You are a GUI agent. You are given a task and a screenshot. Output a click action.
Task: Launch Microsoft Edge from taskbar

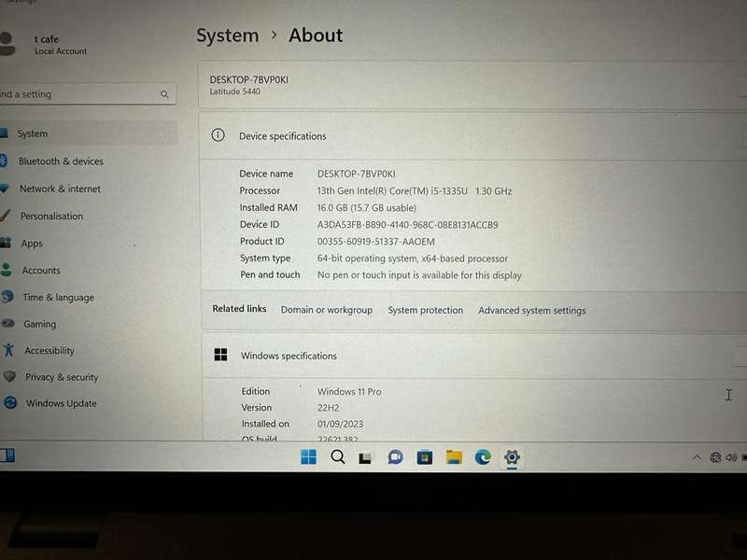pyautogui.click(x=483, y=457)
